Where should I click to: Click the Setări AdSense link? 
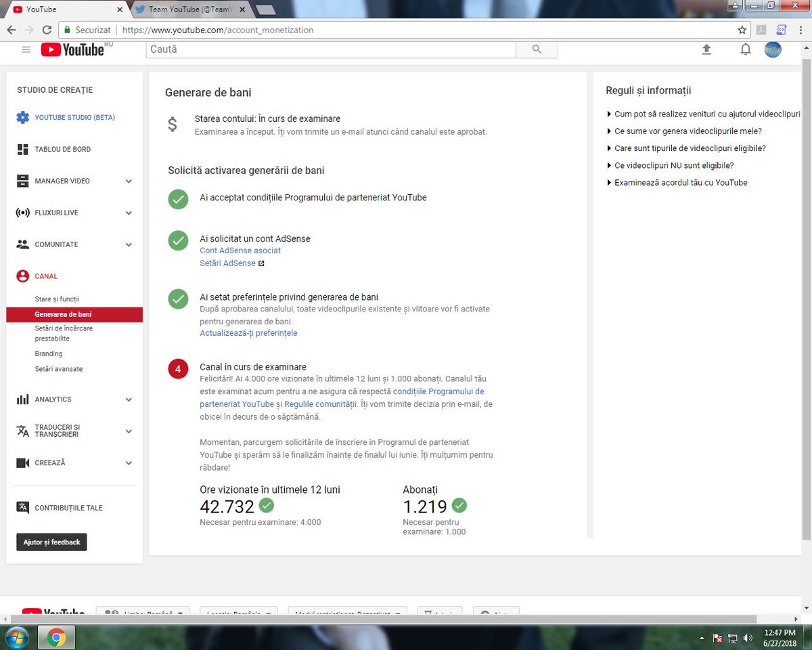tap(228, 263)
